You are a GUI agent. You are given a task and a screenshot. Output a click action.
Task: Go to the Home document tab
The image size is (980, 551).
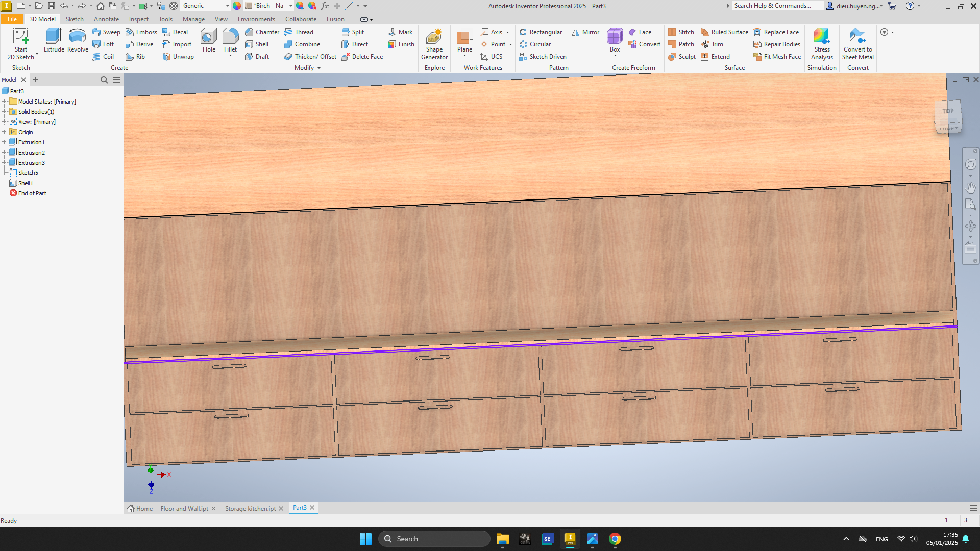[x=140, y=509]
